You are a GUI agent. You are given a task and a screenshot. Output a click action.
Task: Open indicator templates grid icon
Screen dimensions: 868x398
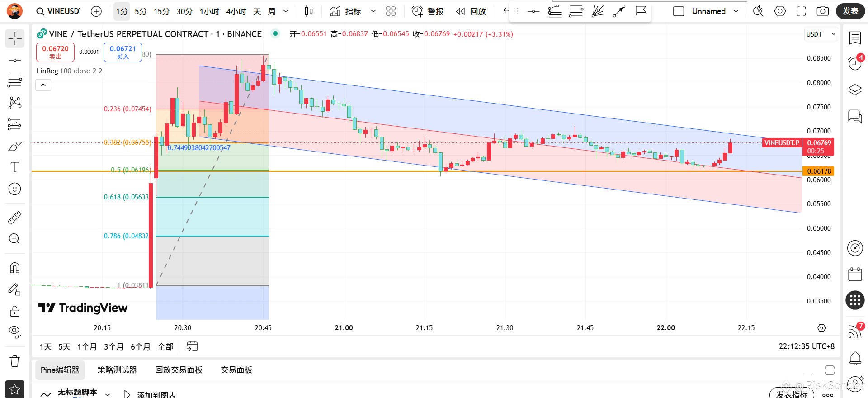(x=391, y=11)
